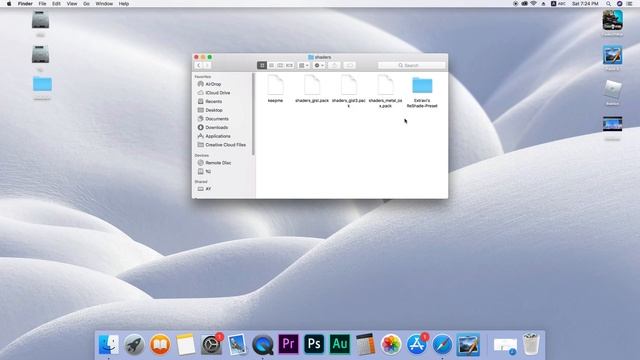
Task: Open Launchpad from the Dock
Action: [x=134, y=344]
